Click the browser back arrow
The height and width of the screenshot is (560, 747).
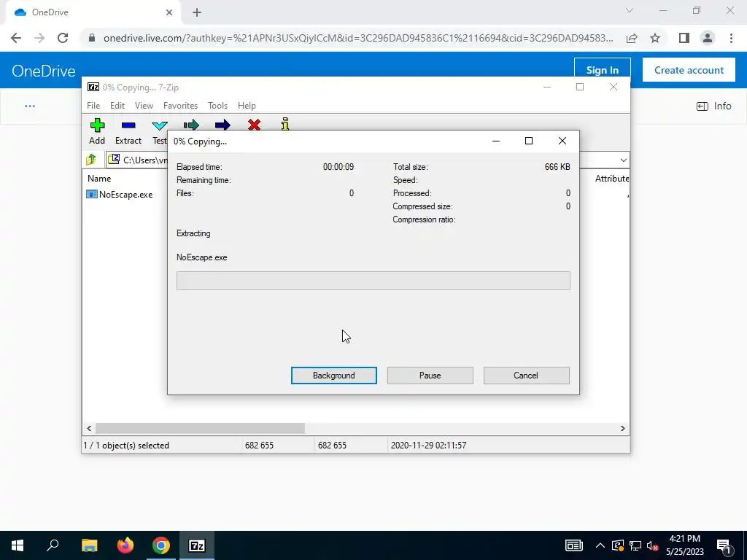point(16,38)
